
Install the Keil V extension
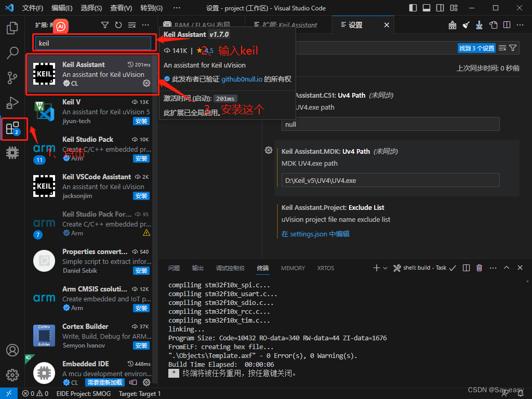click(141, 122)
